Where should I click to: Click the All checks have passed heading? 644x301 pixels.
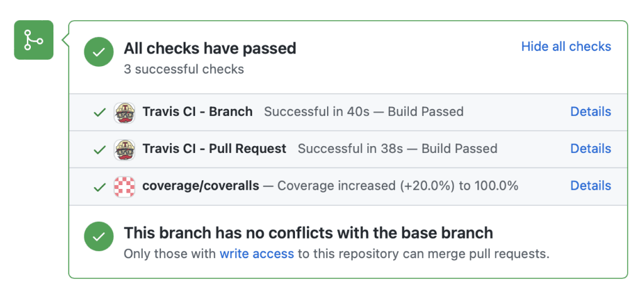(x=210, y=48)
